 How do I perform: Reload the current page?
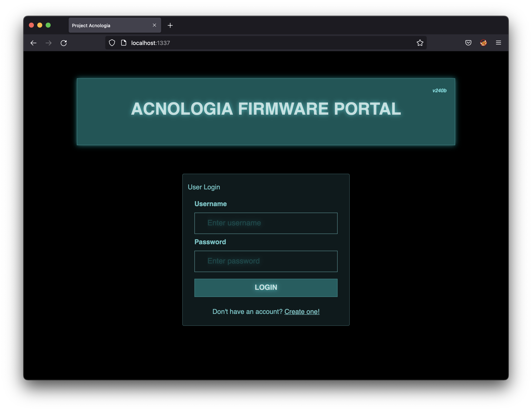pyautogui.click(x=64, y=43)
